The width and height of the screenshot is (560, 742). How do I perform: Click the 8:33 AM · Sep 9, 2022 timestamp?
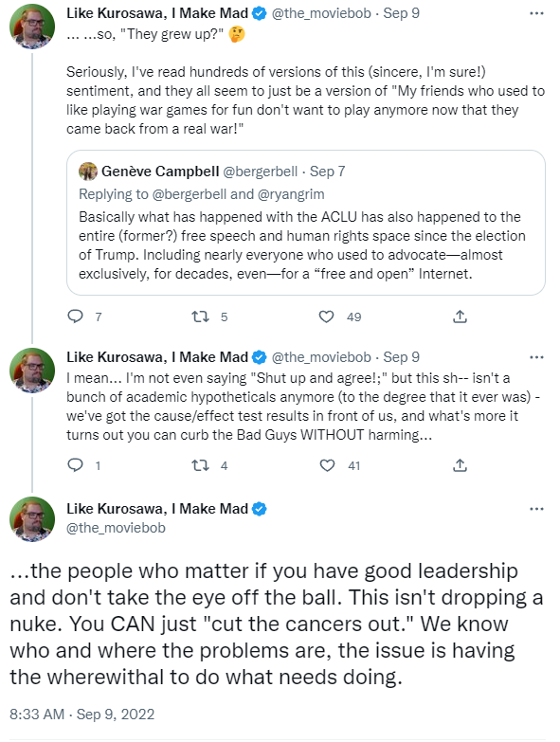pos(82,715)
